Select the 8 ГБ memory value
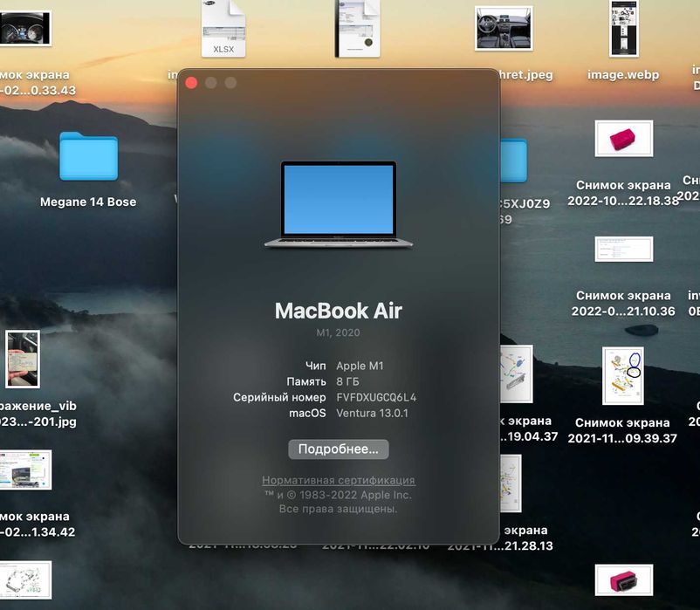 pos(347,381)
